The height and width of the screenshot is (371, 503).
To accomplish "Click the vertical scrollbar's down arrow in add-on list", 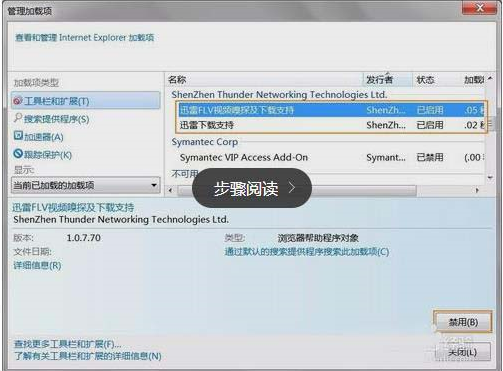I will (x=490, y=178).
